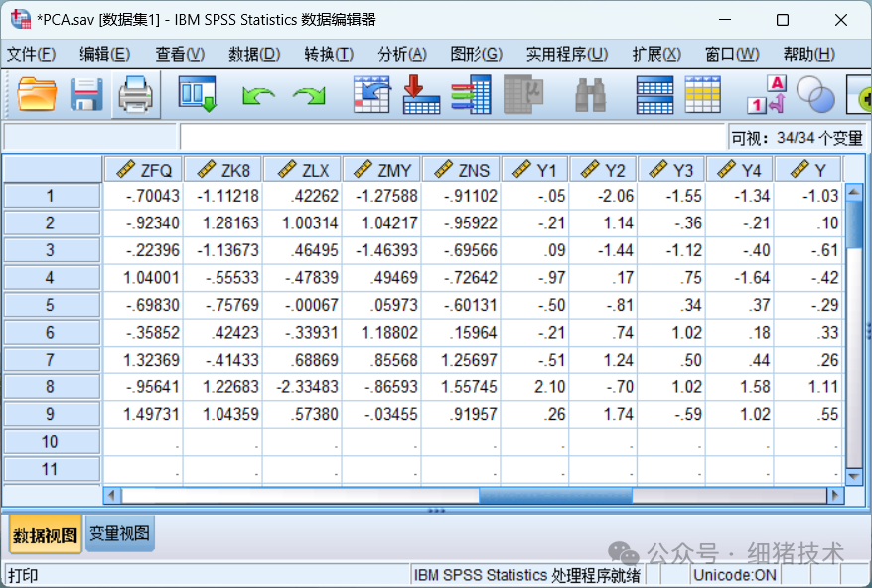The width and height of the screenshot is (872, 588).
Task: Redo the undone action
Action: [x=309, y=94]
